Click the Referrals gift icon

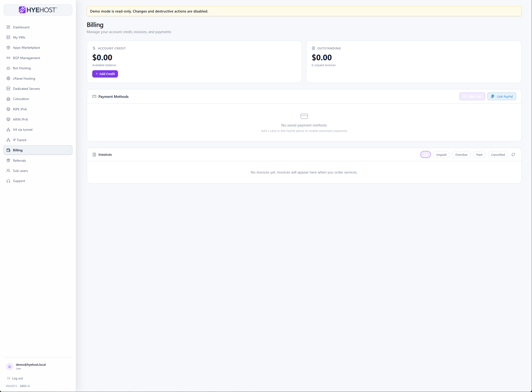pos(8,160)
